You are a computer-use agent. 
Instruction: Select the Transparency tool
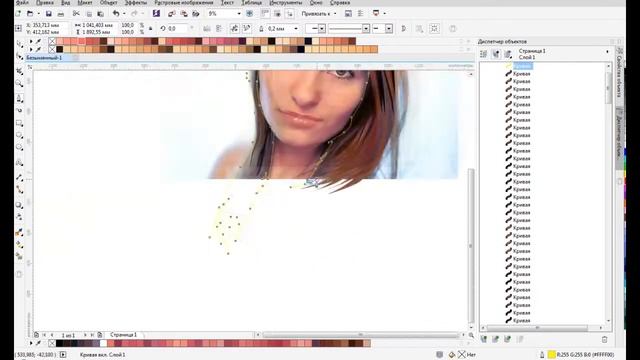19,217
